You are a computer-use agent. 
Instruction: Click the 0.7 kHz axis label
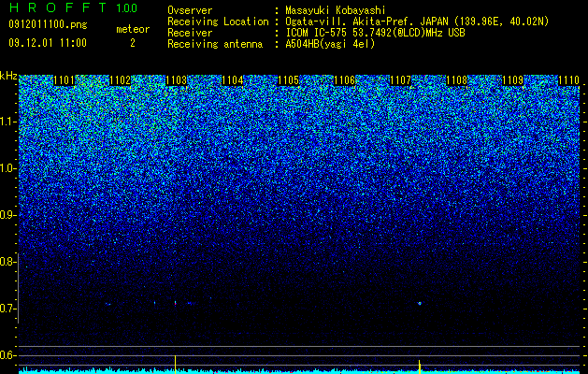[7, 309]
